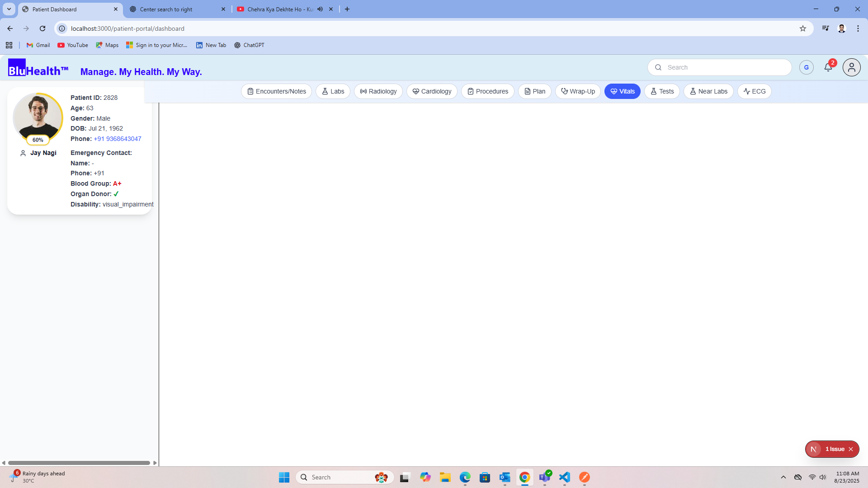Dismiss the 1 Issue badge
This screenshot has height=488, width=868.
[851, 449]
